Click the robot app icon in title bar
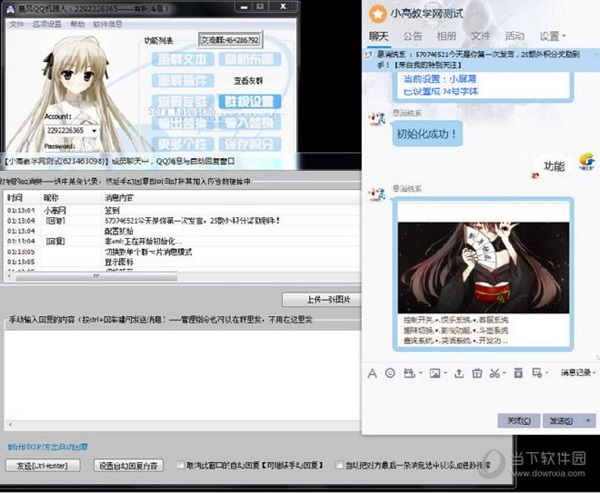Image resolution: width=600 pixels, height=493 pixels. pos(11,9)
